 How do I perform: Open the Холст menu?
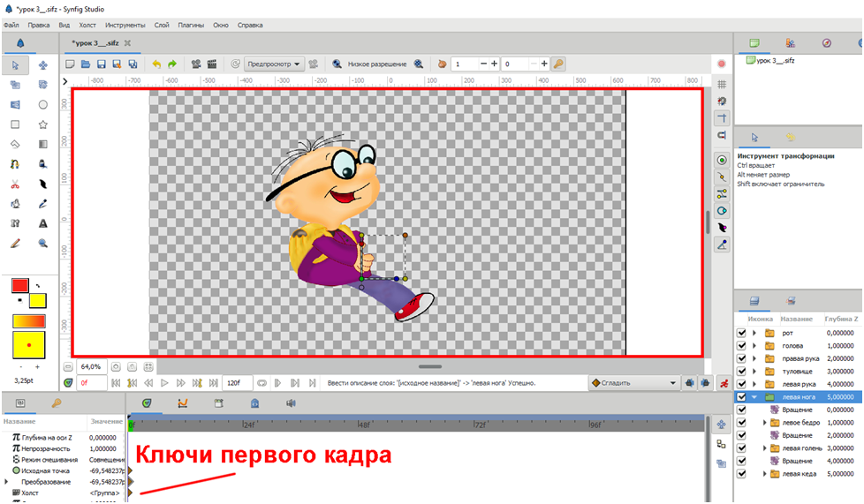click(x=87, y=25)
